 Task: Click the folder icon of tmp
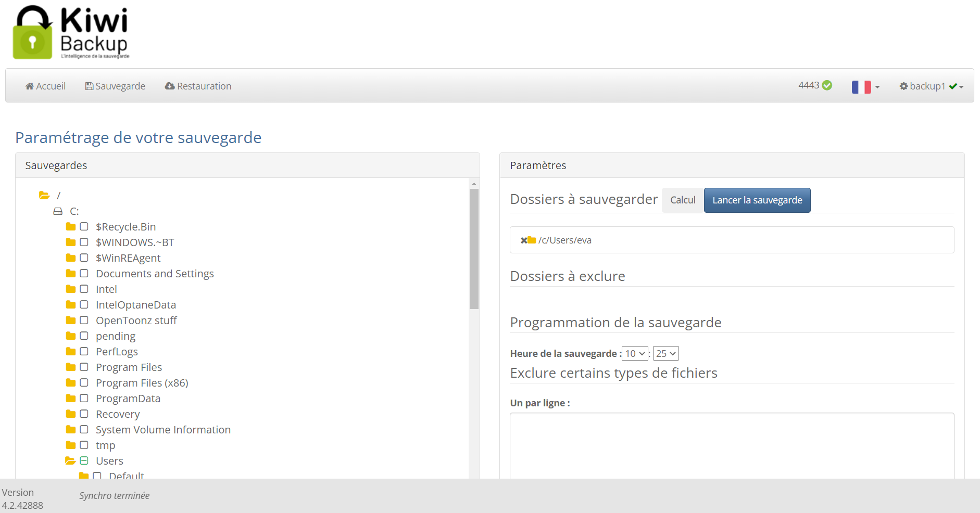(x=71, y=445)
